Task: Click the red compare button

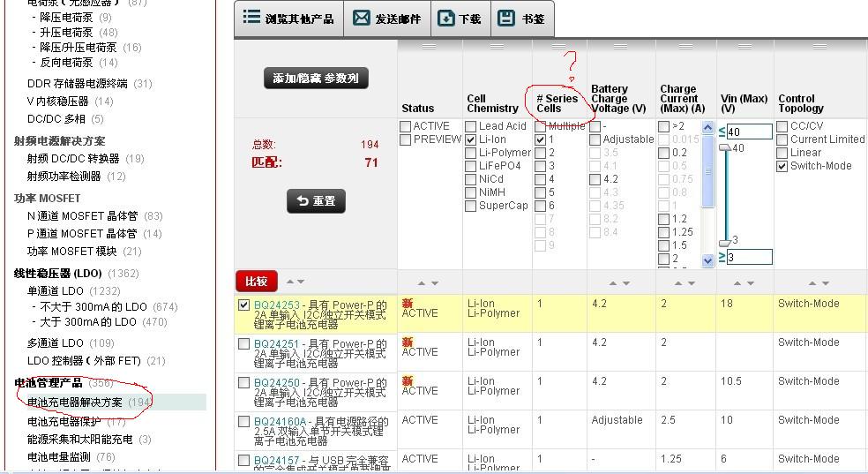Action: pyautogui.click(x=257, y=282)
